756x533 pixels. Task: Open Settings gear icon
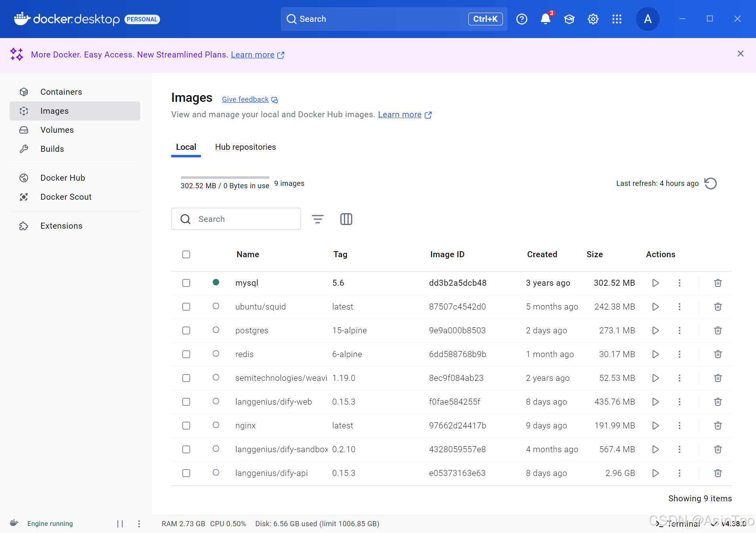[593, 19]
